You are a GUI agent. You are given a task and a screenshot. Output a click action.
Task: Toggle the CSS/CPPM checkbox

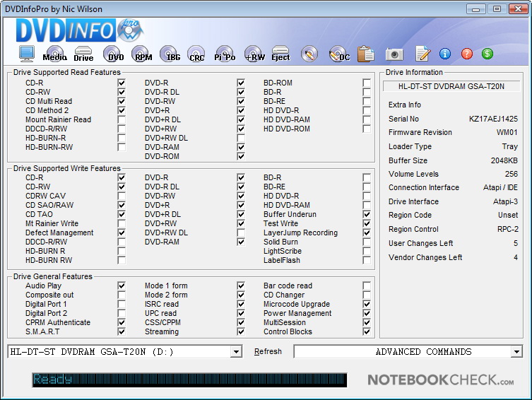241,322
